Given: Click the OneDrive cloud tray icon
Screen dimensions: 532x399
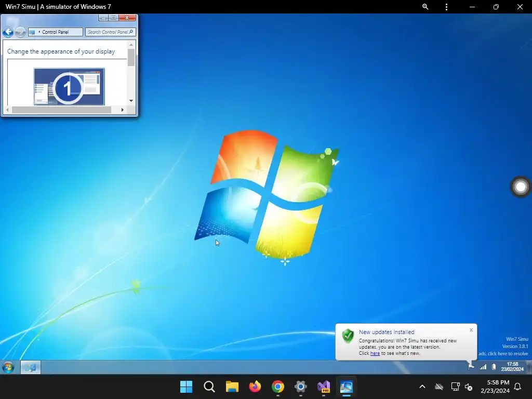Looking at the screenshot, I should [439, 387].
